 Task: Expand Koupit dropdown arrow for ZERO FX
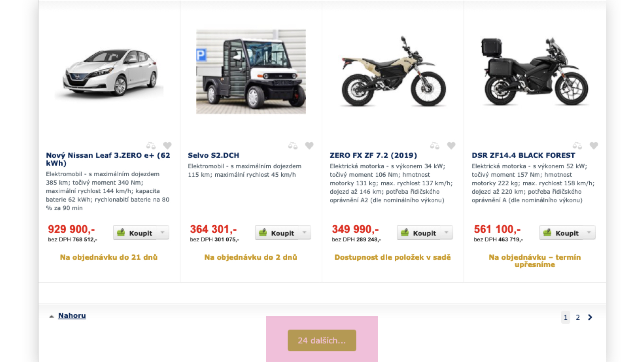pos(446,233)
